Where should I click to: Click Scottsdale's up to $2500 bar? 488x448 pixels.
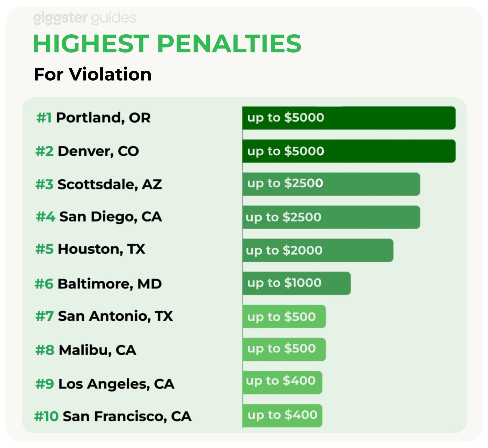coord(331,184)
